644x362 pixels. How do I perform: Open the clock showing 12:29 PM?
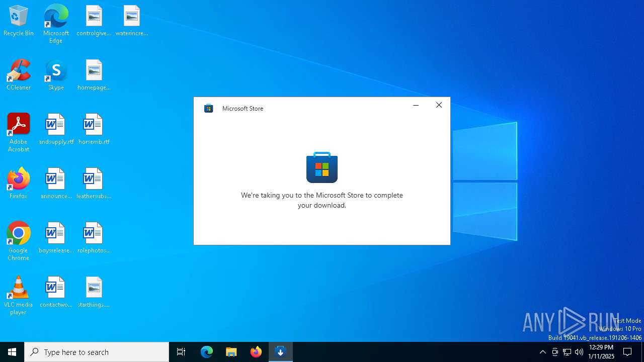coord(601,352)
